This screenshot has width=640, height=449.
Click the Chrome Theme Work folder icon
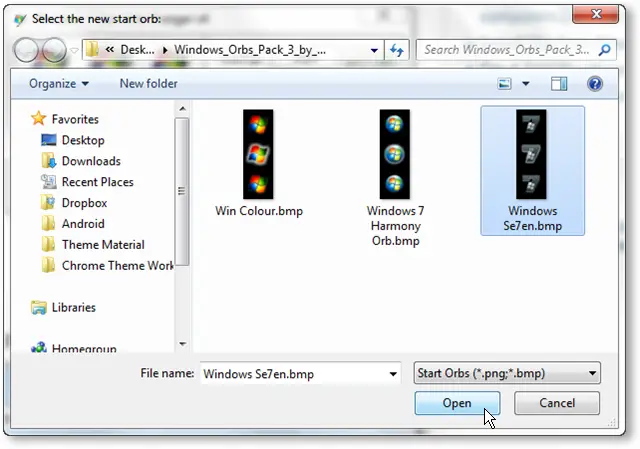click(48, 265)
